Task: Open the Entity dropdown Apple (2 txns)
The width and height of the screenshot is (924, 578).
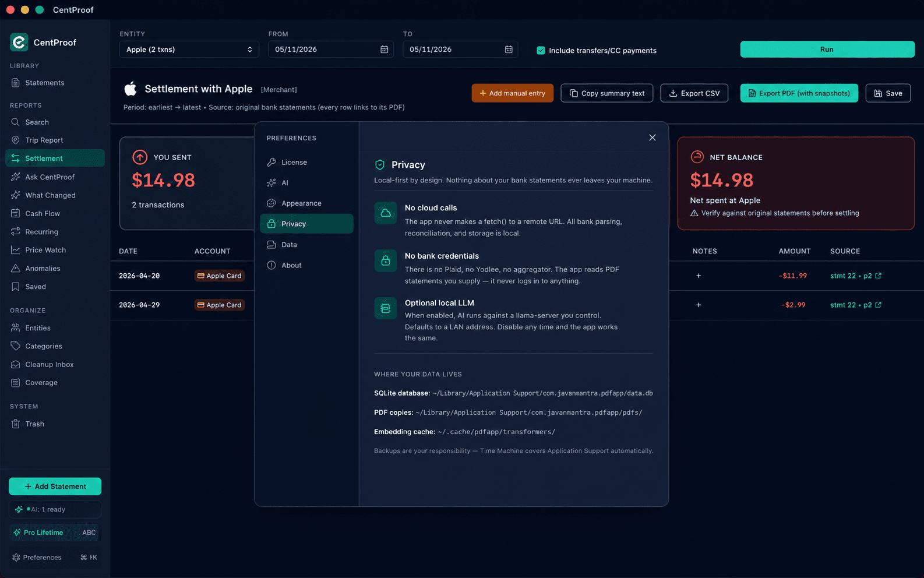Action: click(x=189, y=50)
